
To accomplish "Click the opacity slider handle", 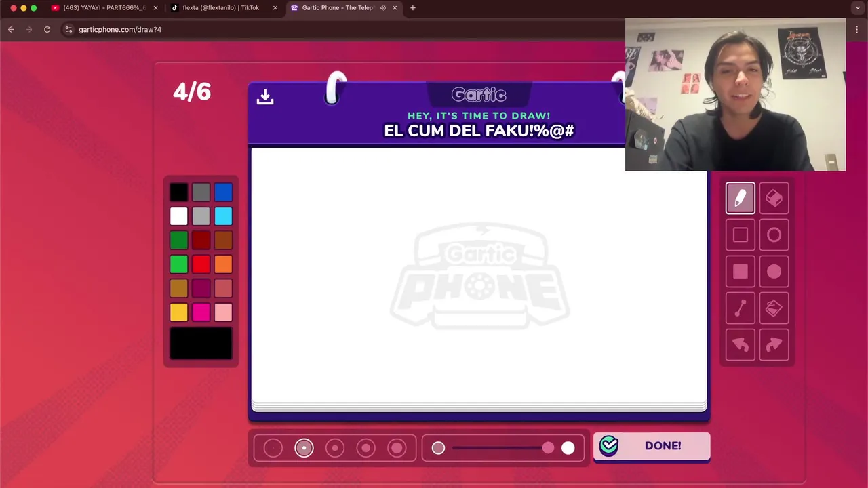I will (x=548, y=448).
